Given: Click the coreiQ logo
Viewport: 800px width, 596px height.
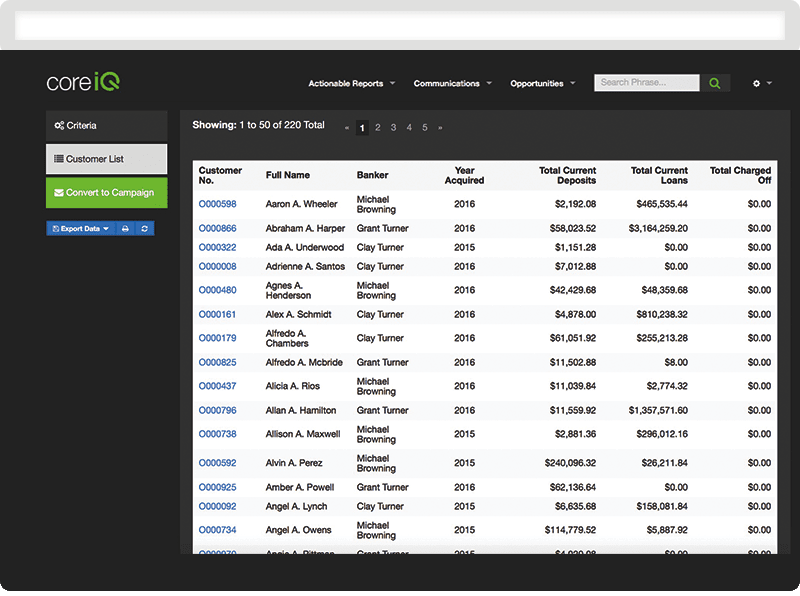Looking at the screenshot, I should pyautogui.click(x=83, y=82).
